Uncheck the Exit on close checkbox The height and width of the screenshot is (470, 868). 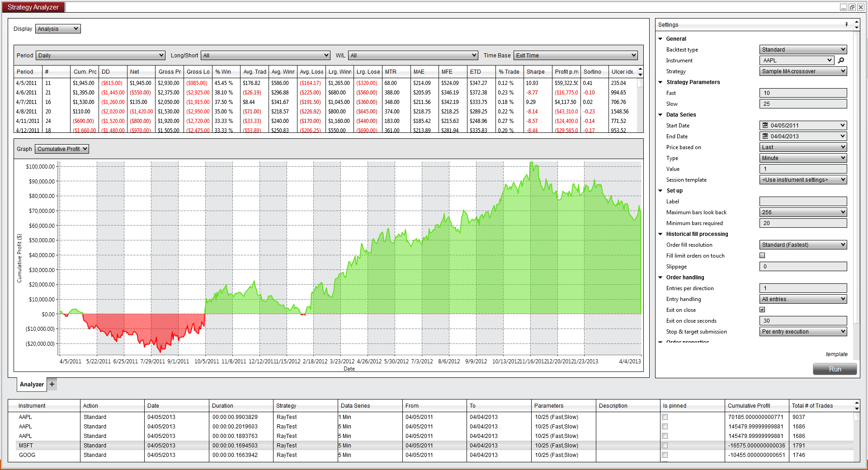click(x=762, y=310)
